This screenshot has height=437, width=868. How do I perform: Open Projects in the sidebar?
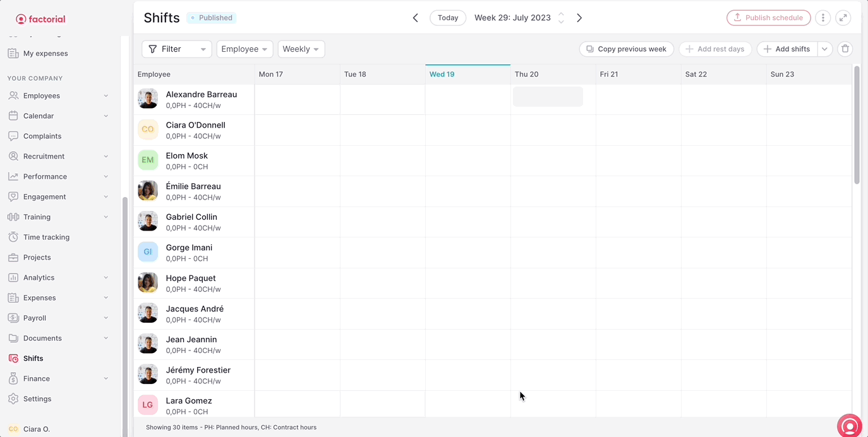[37, 258]
